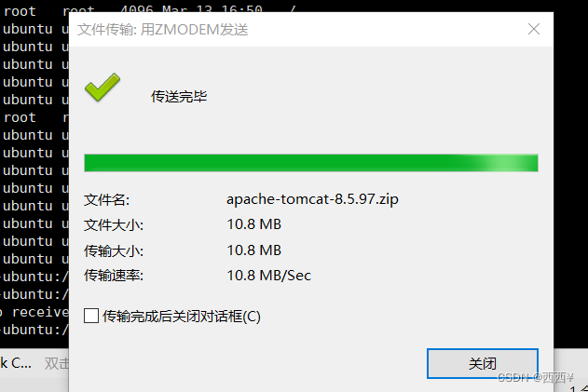This screenshot has height=392, width=588.
Task: Click the 传送完毕 status message
Action: click(x=179, y=97)
